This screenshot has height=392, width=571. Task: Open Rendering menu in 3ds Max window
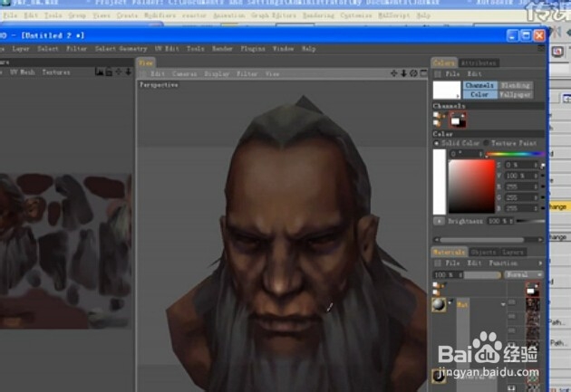(319, 15)
